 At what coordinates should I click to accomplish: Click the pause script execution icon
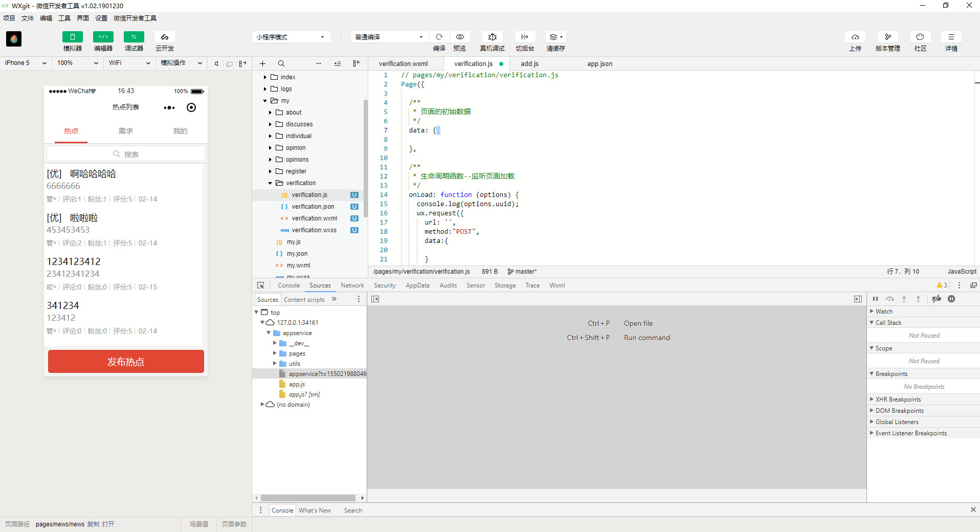tap(875, 299)
